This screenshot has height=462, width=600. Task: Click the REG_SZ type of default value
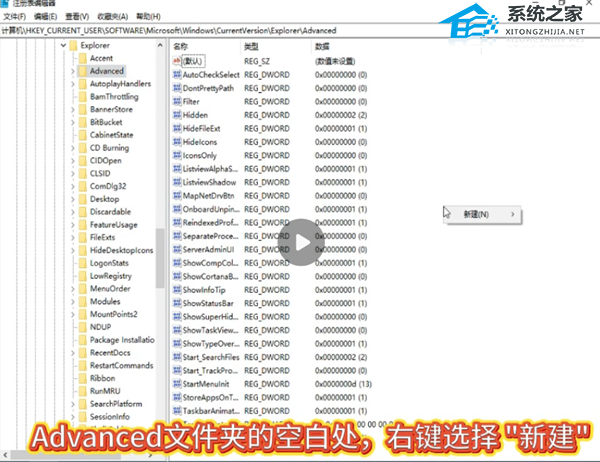pos(257,61)
